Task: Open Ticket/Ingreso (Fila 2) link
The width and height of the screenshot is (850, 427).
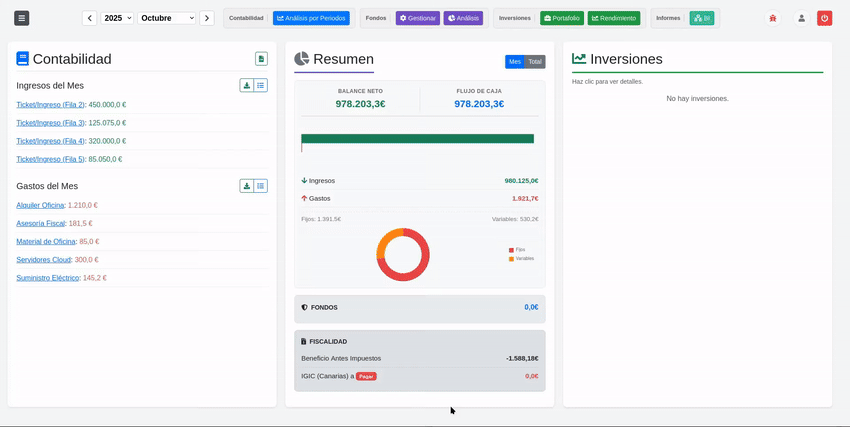Action: (50, 105)
